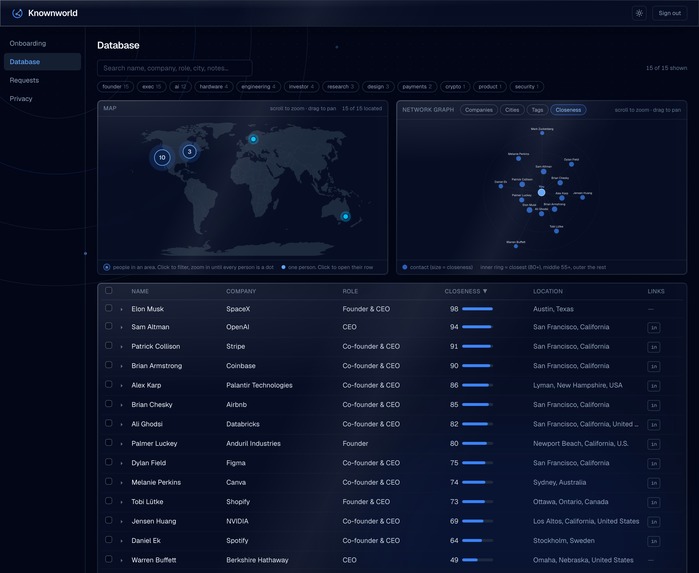Expand the Tobi Lütke row chevron
The height and width of the screenshot is (573, 699).
click(121, 502)
